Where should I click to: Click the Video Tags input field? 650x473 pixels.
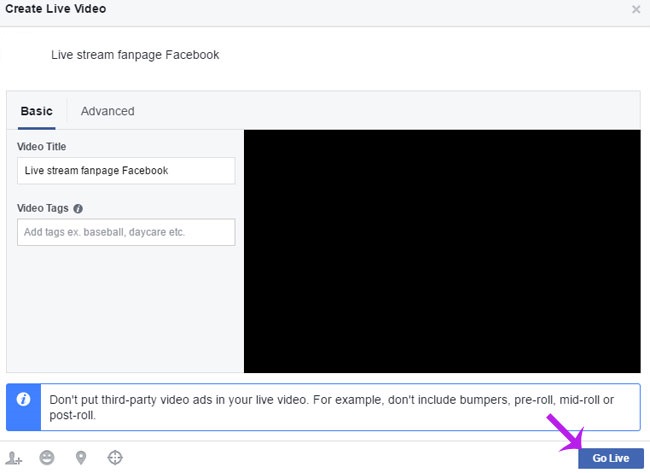(126, 232)
